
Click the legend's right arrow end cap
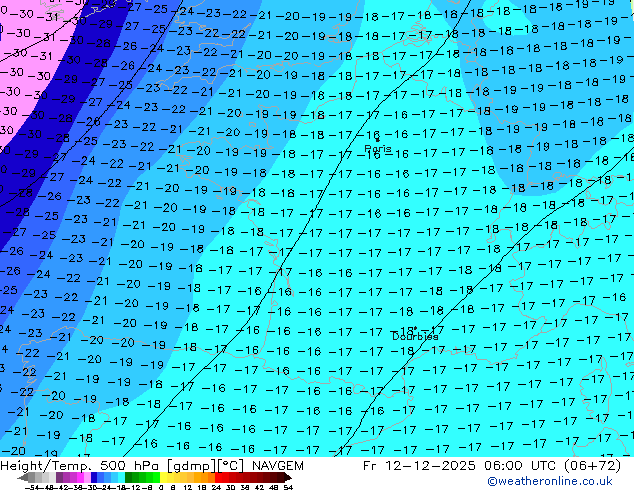[288, 477]
